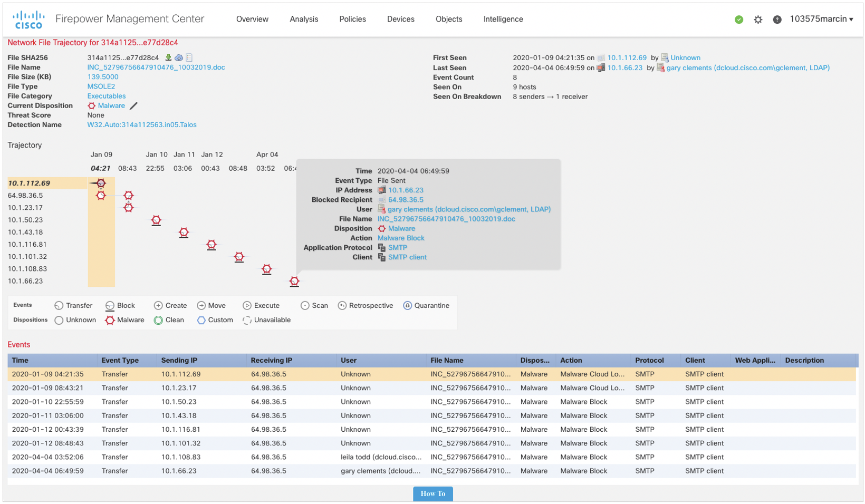Screen dimensions: 865x504
Task: Click Executables file category link
Action: point(107,96)
